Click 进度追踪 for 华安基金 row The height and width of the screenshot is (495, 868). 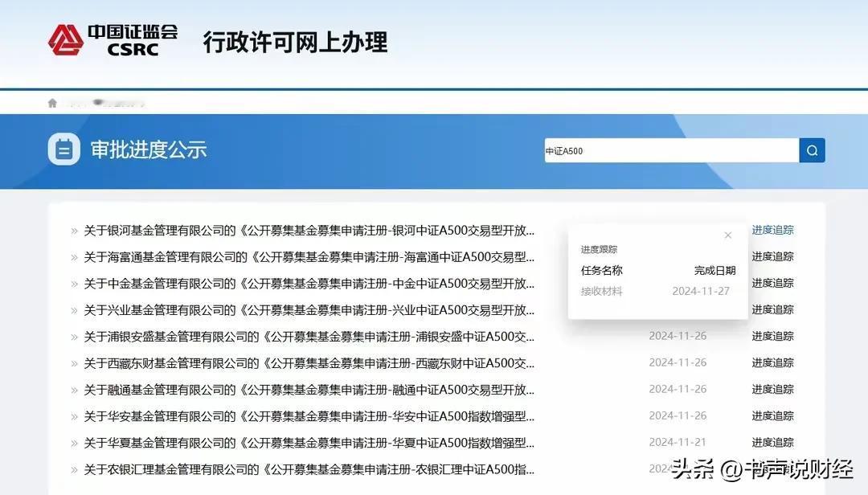773,415
